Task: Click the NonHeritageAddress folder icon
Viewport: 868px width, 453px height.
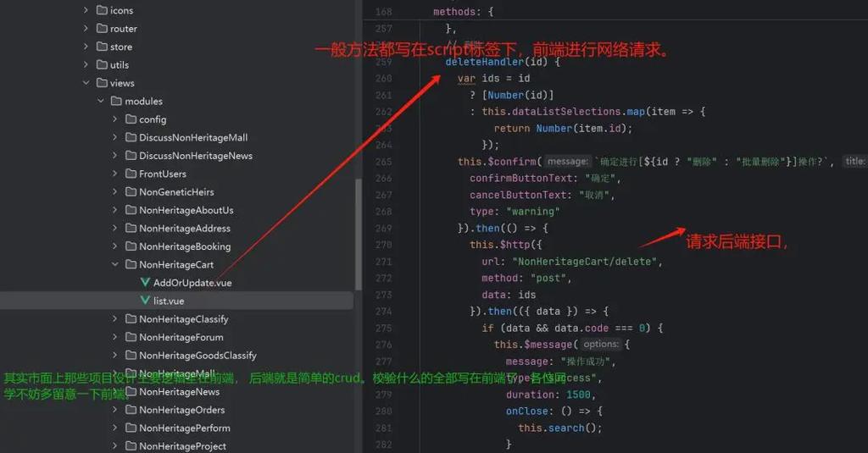Action: click(131, 228)
